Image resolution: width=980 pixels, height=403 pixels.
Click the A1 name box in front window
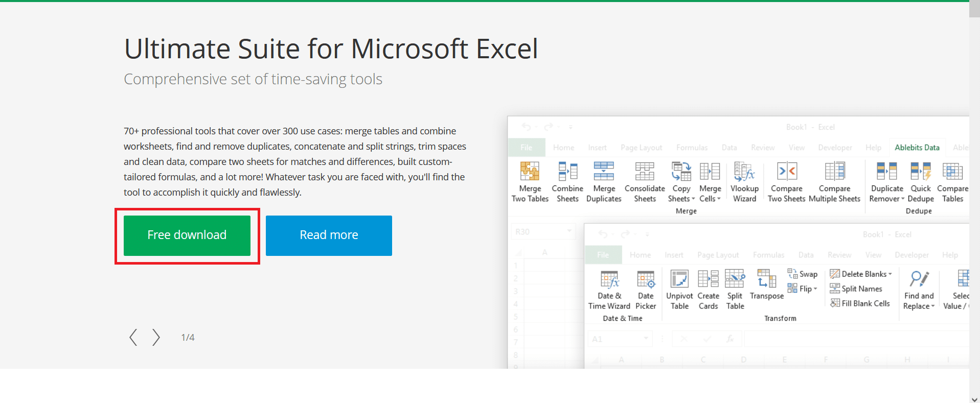pos(620,339)
